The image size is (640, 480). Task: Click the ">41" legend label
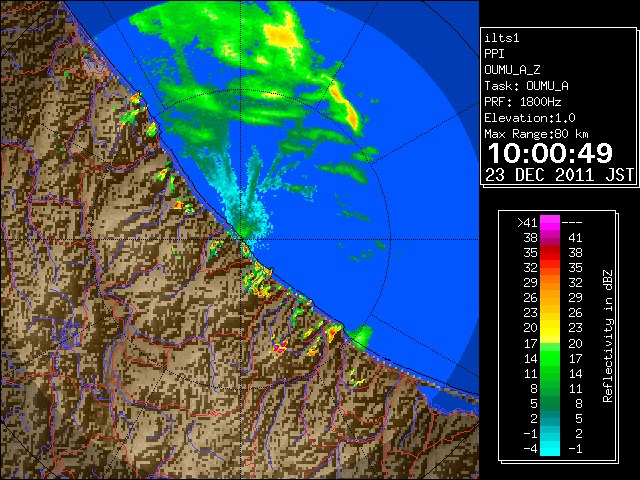[527, 223]
